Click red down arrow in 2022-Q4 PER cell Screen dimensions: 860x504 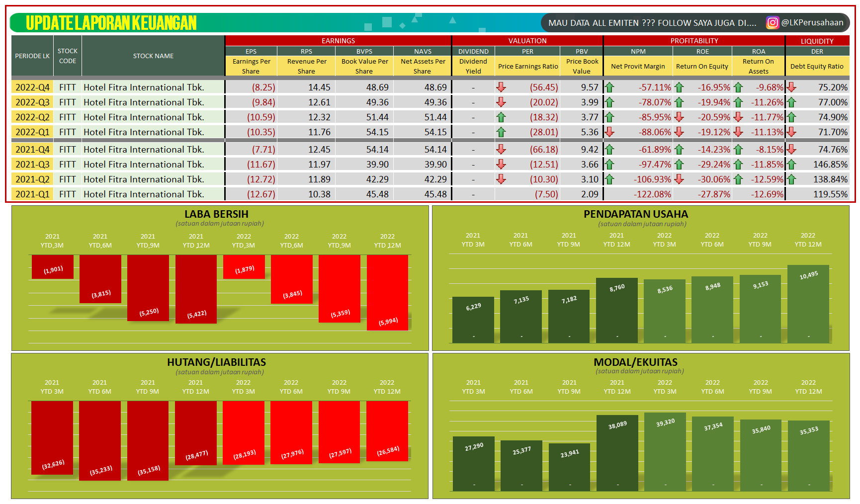coord(502,87)
